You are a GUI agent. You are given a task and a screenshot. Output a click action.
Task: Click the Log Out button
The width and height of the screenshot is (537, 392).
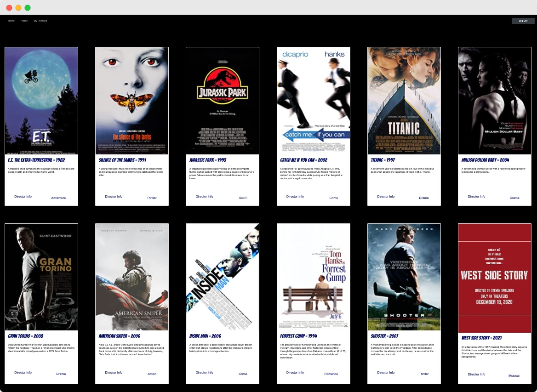523,21
